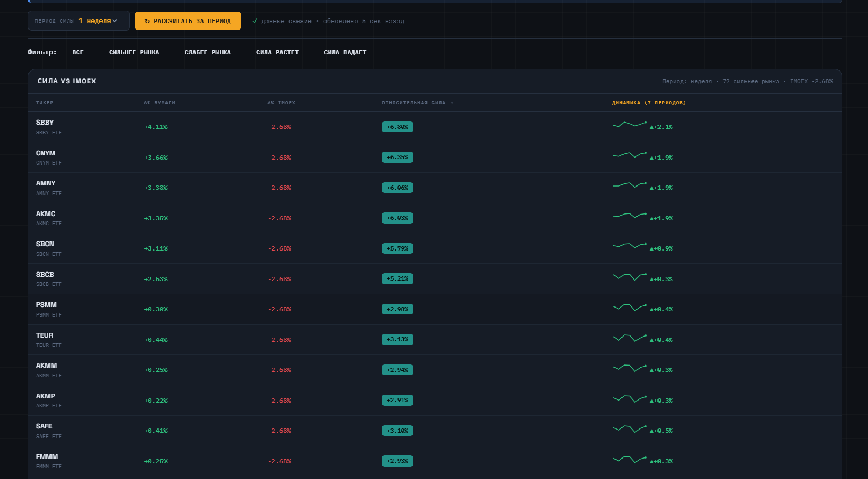Sort by the 'Тикер' column header

[x=45, y=103]
